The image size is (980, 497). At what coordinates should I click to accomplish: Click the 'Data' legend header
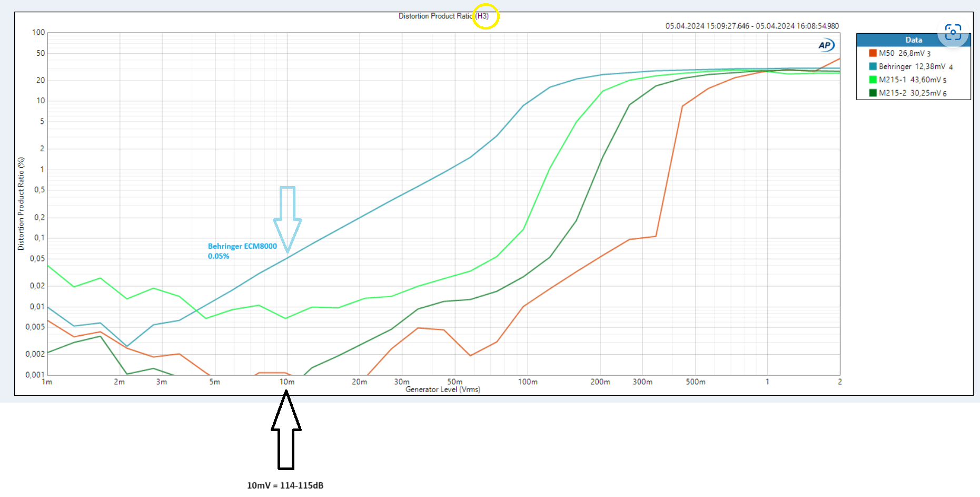[x=914, y=40]
